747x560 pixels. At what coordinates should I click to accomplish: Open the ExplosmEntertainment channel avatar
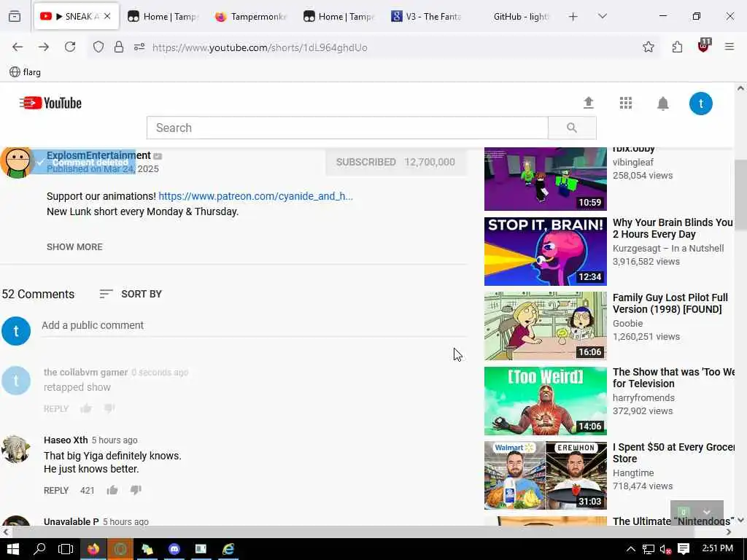tap(16, 163)
